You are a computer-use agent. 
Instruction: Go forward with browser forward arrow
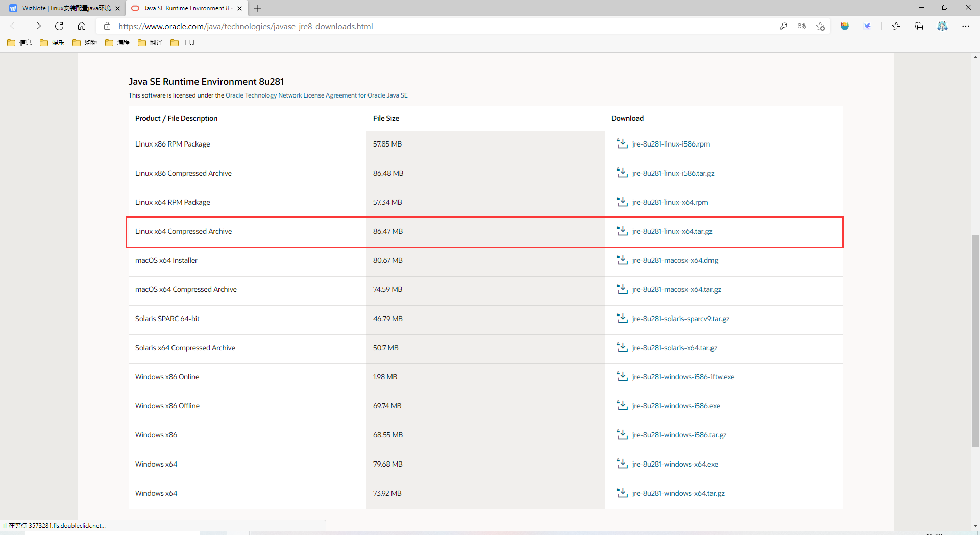pos(37,26)
